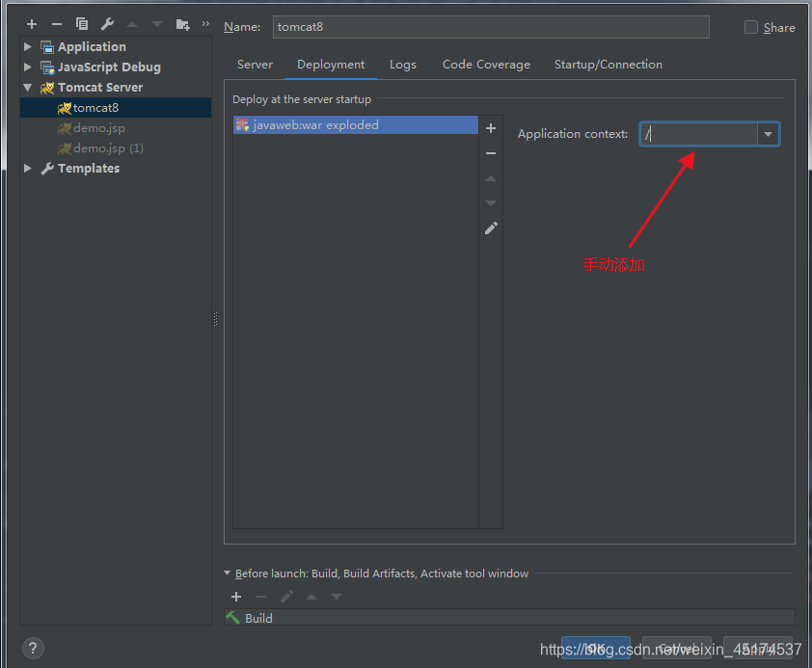Expand the Application node
The image size is (812, 668).
coord(28,46)
